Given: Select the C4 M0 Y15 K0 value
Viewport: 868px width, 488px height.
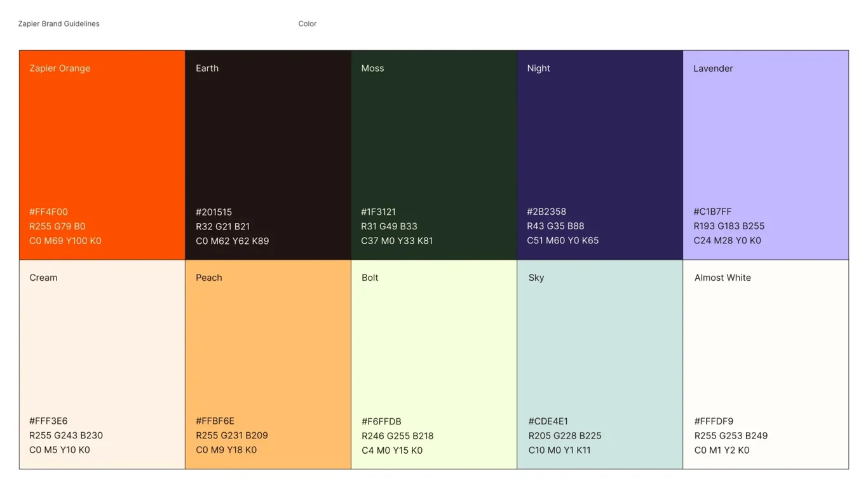Looking at the screenshot, I should [x=392, y=451].
